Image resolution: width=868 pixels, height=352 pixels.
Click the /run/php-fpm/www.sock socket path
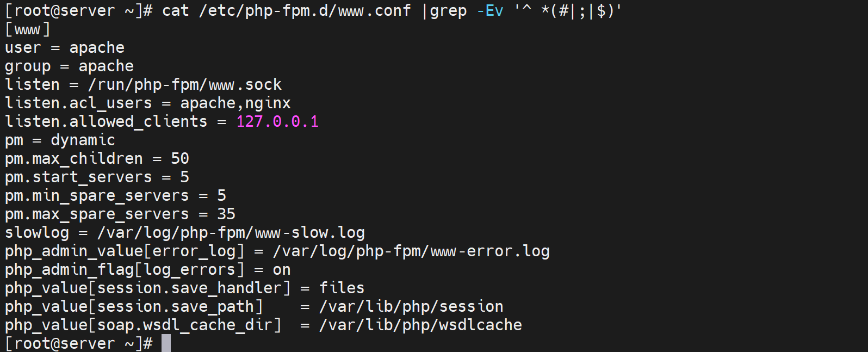tap(185, 85)
